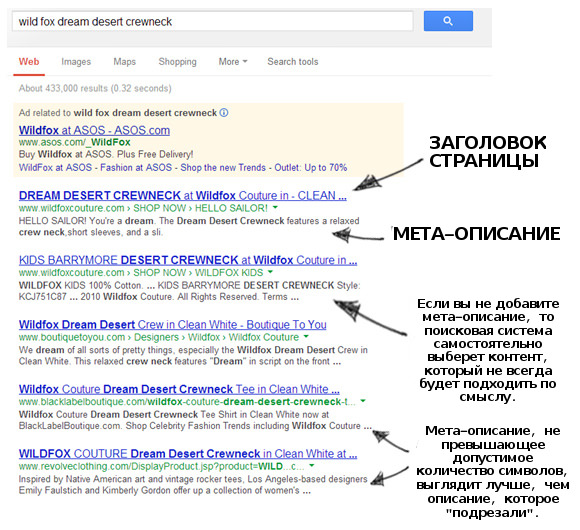Open arrow beside blacklabelboutique.com URL
The width and height of the screenshot is (580, 530).
point(363,401)
